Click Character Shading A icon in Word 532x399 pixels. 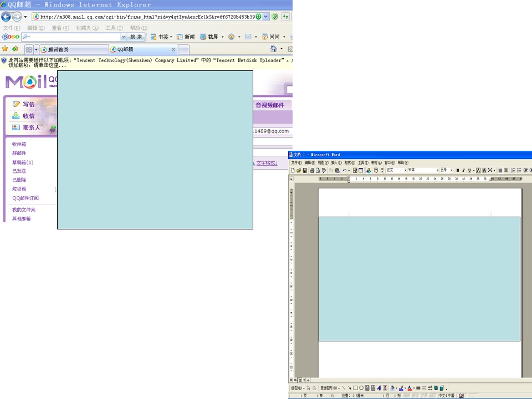[484, 170]
